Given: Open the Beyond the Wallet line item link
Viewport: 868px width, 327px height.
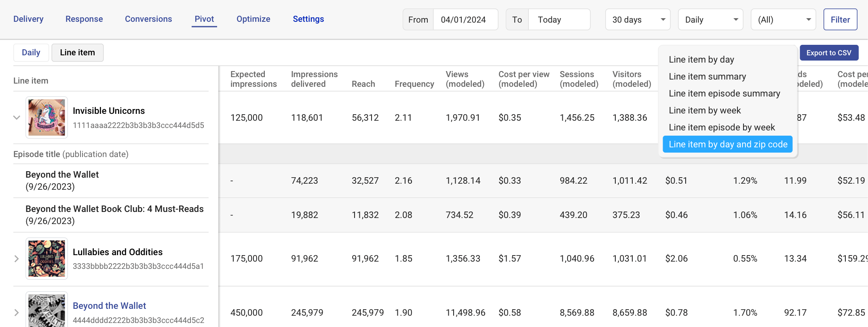Looking at the screenshot, I should coord(109,306).
